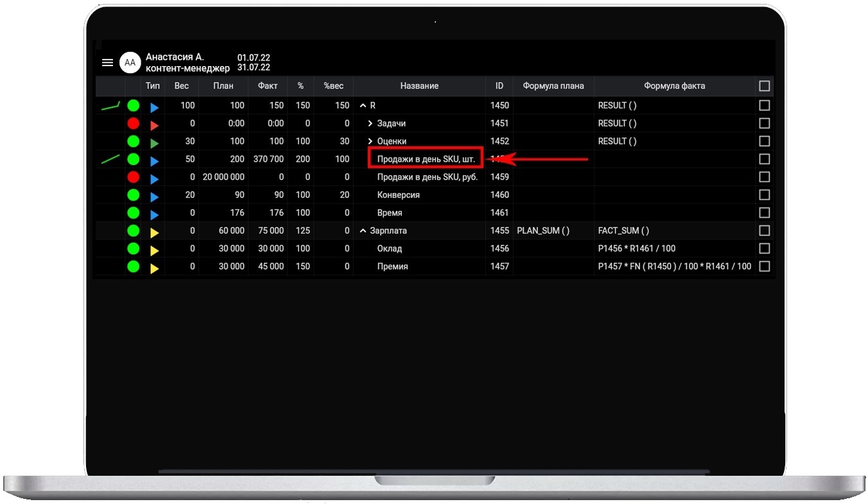Click the AA user avatar
The width and height of the screenshot is (868, 504).
130,62
